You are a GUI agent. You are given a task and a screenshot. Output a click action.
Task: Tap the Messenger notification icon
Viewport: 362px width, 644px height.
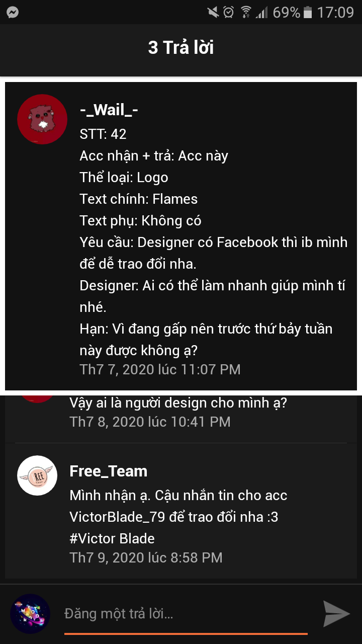tap(13, 12)
